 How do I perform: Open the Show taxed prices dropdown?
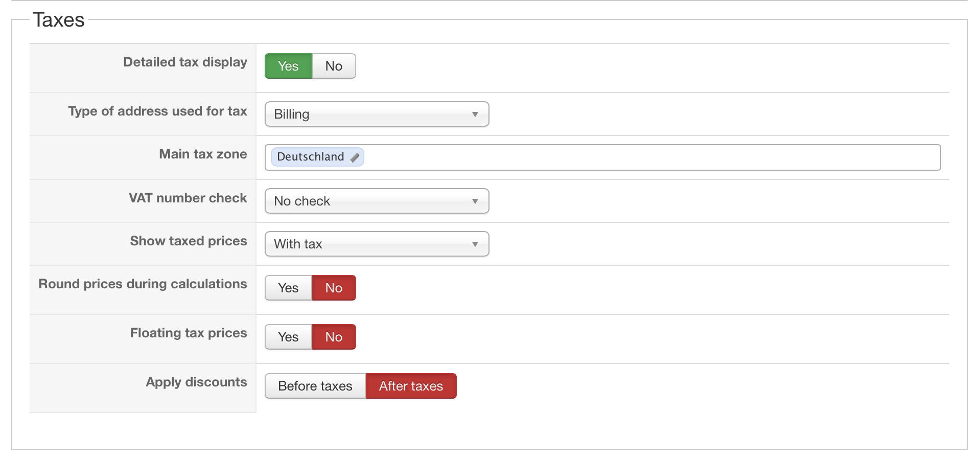click(x=377, y=244)
